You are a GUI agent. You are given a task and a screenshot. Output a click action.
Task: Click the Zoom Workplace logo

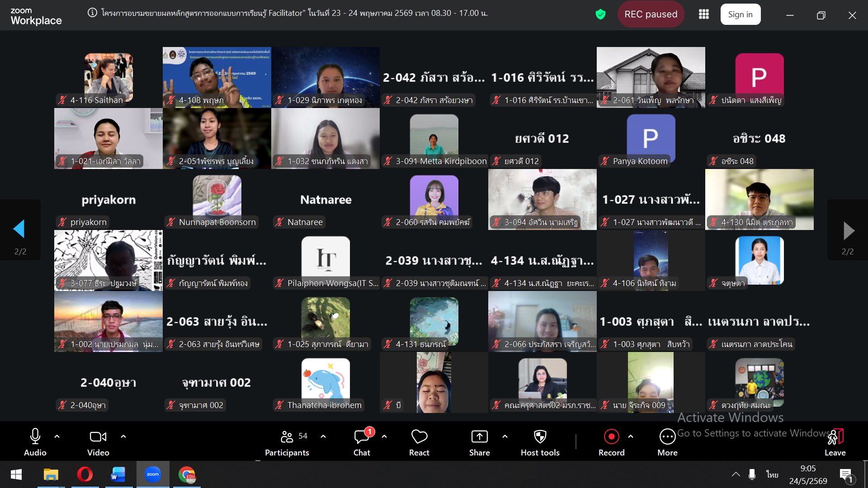[x=36, y=16]
